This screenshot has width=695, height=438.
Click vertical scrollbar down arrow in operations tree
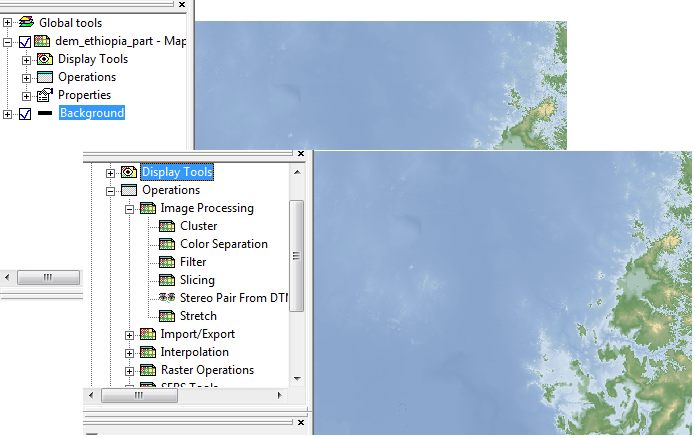click(x=297, y=379)
